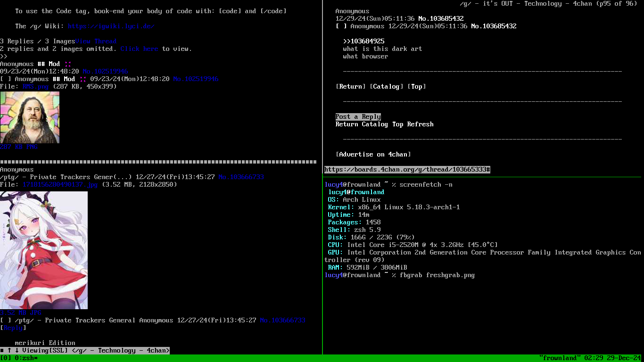Image resolution: width=644 pixels, height=362 pixels.
Task: Click the 'To use the Code tag' instruction text
Action: click(150, 11)
